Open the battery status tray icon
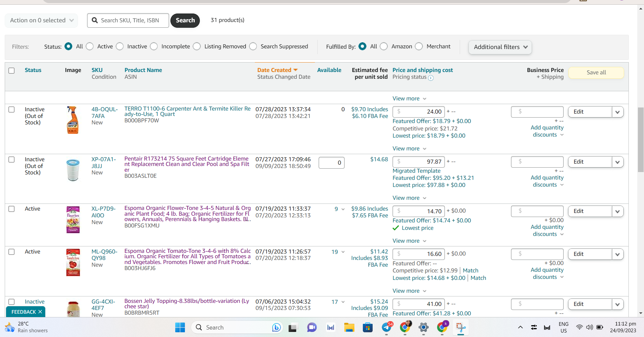 click(x=600, y=327)
